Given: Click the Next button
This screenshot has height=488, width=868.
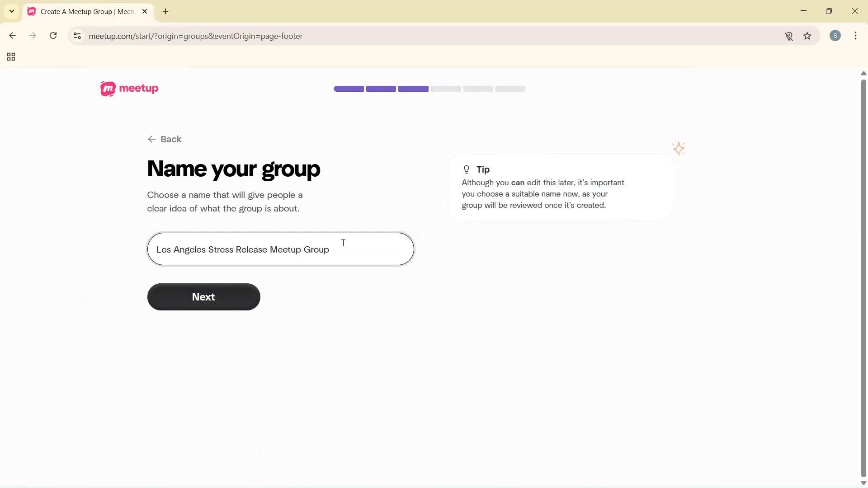Looking at the screenshot, I should pos(203,297).
